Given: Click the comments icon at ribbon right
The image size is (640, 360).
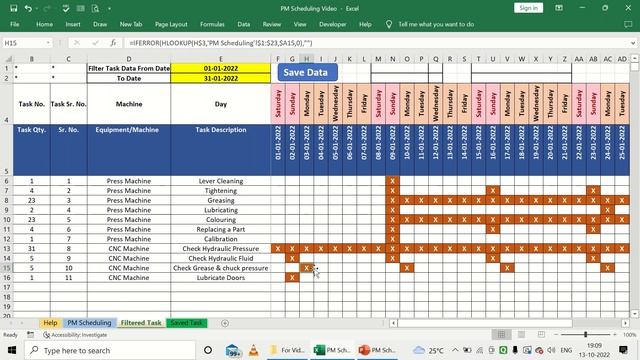Looking at the screenshot, I should (x=628, y=24).
